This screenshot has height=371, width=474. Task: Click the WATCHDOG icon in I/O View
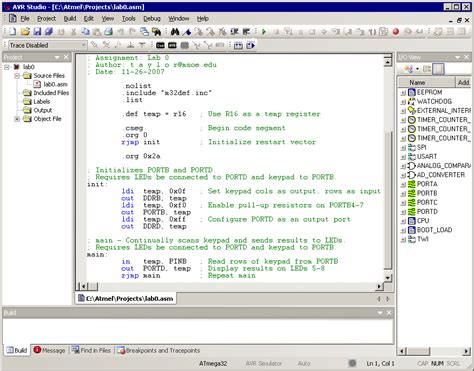[x=412, y=101]
